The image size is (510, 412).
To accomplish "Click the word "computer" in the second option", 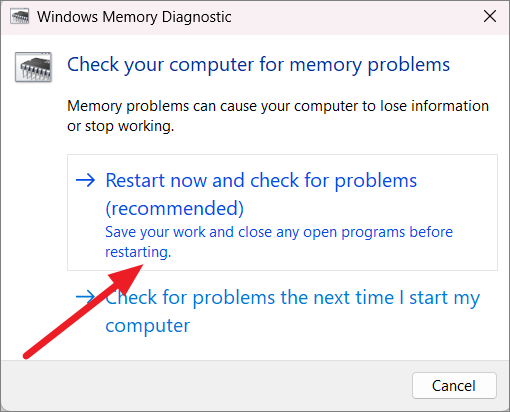I will tap(147, 326).
